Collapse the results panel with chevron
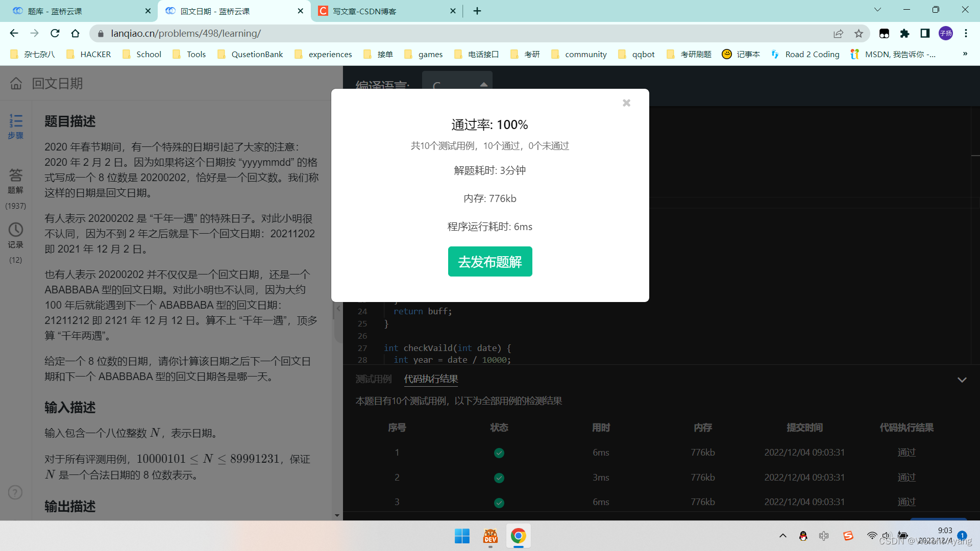The height and width of the screenshot is (551, 980). click(962, 380)
